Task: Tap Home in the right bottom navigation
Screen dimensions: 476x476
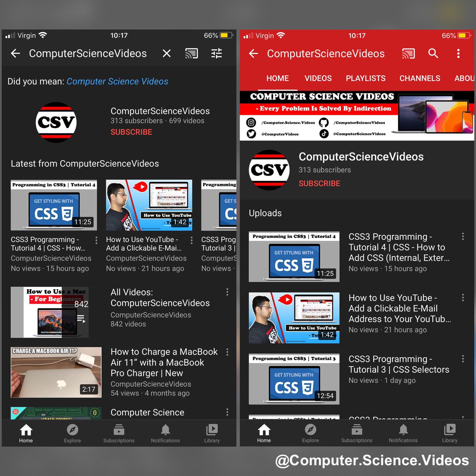Action: [264, 434]
